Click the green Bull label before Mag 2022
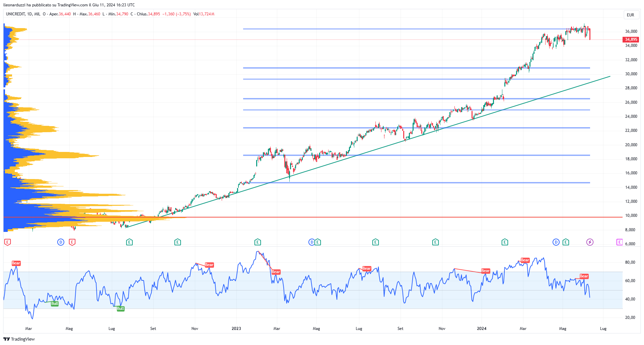Viewport: 644px width, 345px height. tap(55, 304)
